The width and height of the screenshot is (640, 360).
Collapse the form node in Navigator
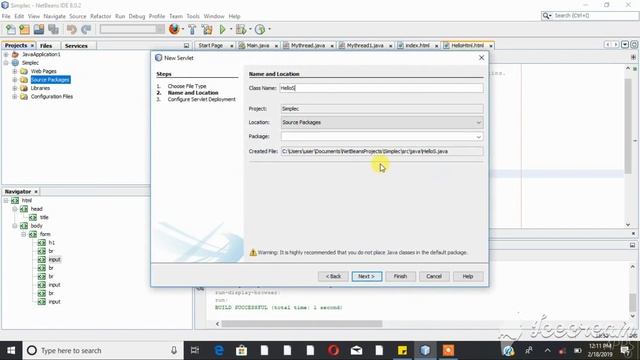[x=23, y=234]
